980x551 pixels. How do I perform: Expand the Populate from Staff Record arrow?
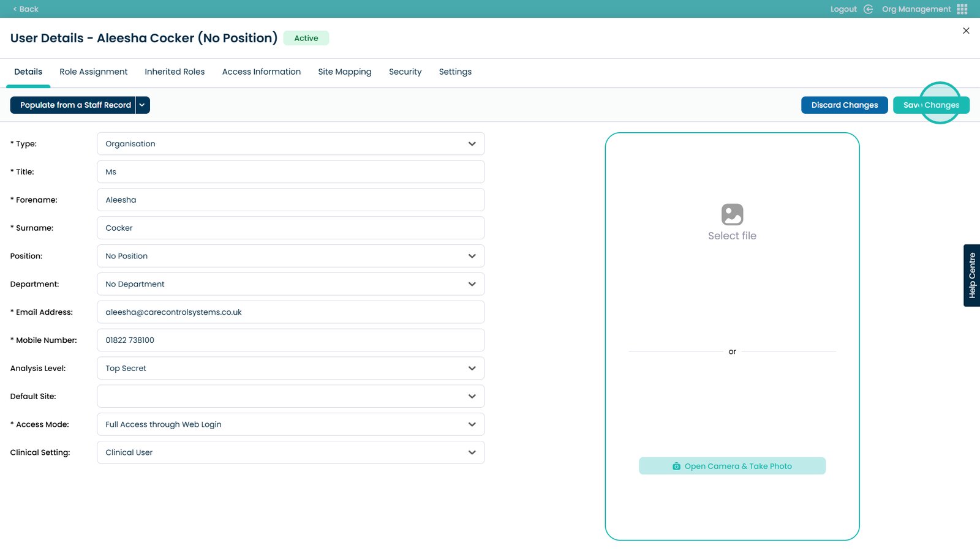[x=142, y=105]
